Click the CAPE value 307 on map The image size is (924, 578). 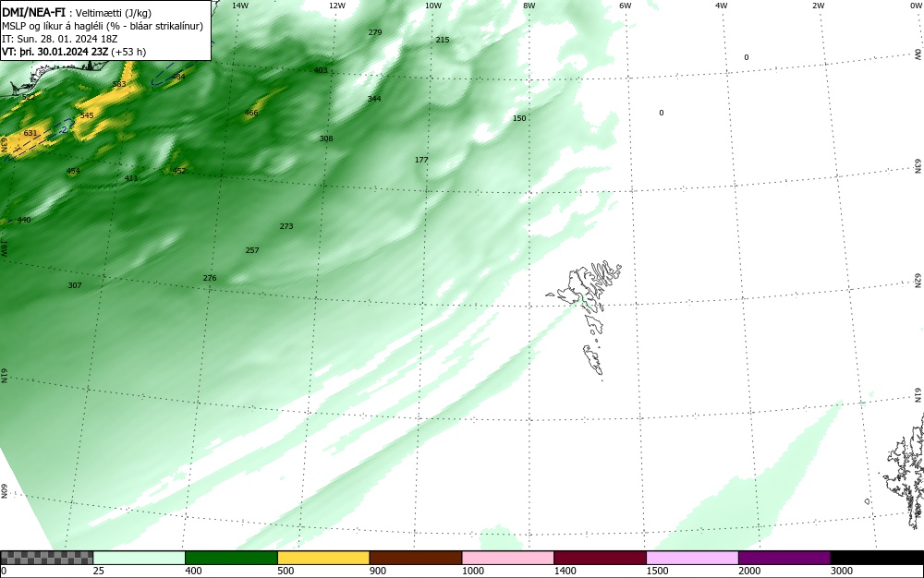75,285
